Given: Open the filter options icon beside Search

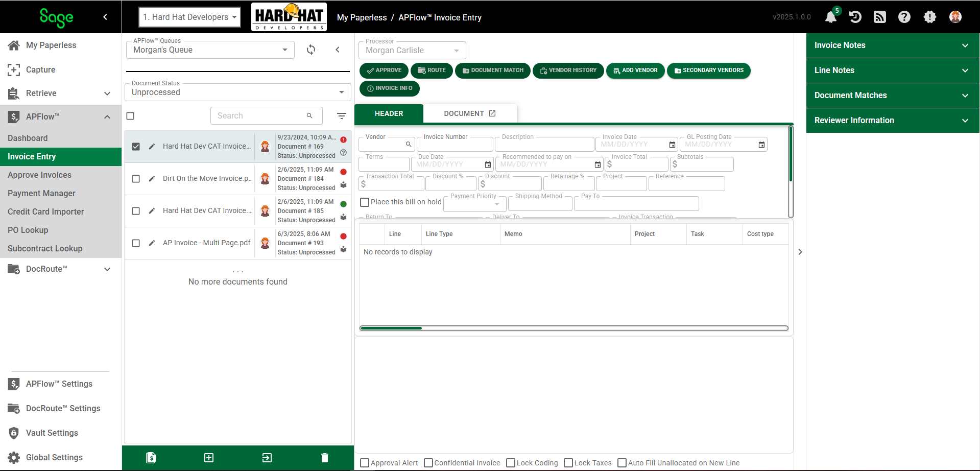Looking at the screenshot, I should tap(342, 116).
